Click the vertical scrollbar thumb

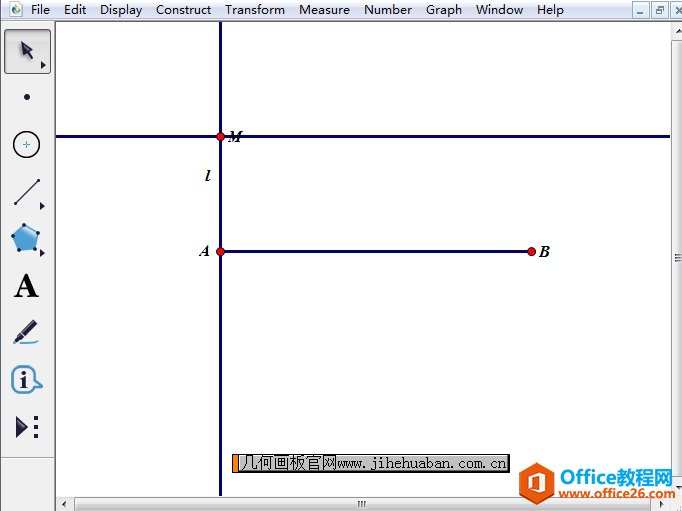pyautogui.click(x=678, y=257)
